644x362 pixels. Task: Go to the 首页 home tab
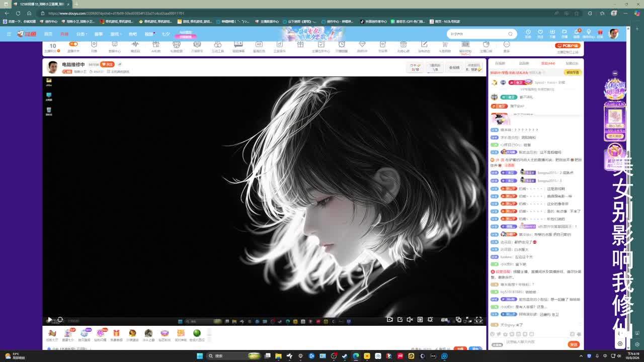(x=48, y=34)
